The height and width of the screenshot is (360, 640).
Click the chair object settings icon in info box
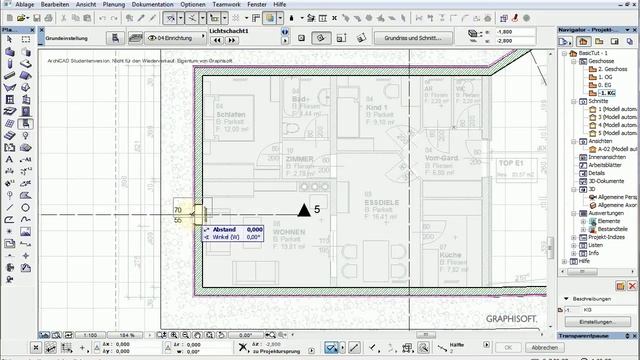(116, 38)
